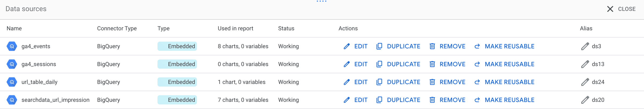Image resolution: width=644 pixels, height=109 pixels.
Task: Duplicate the ga4_sessions data source
Action: [398, 64]
